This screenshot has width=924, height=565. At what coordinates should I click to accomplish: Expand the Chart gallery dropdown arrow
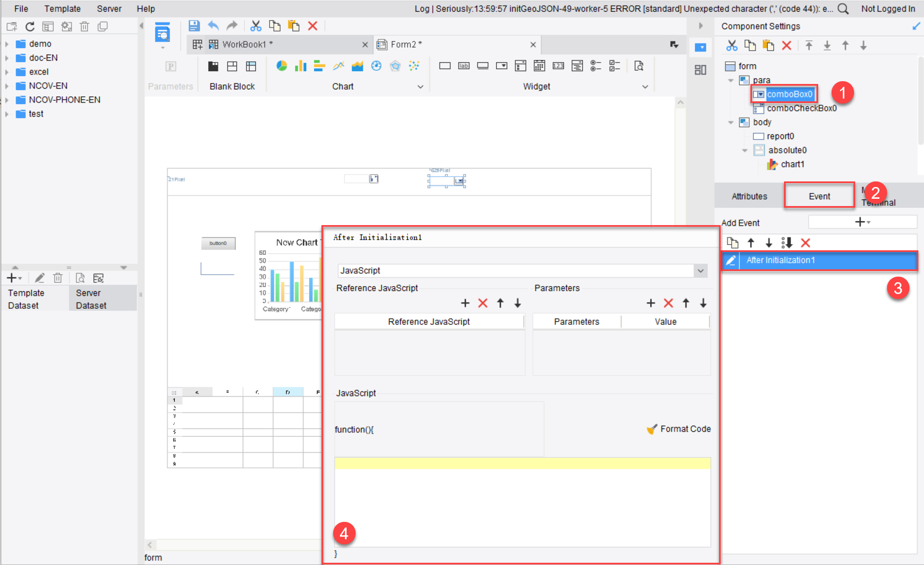[421, 87]
